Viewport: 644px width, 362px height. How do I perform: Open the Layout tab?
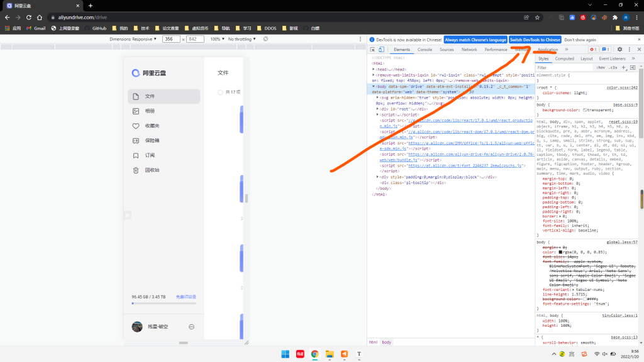point(587,58)
